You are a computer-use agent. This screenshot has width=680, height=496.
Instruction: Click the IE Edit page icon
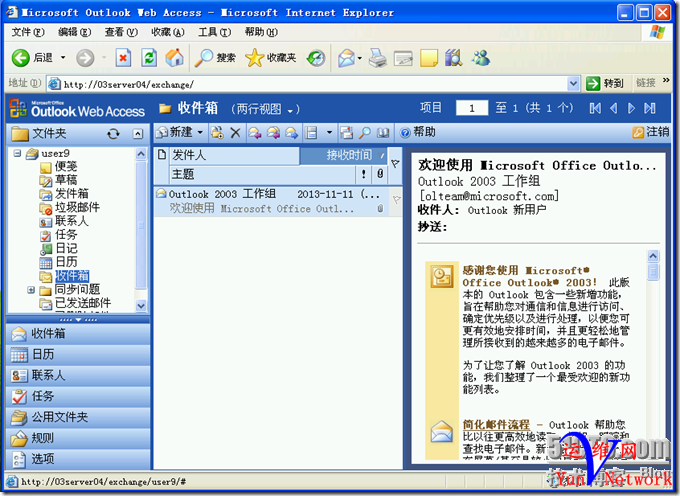[x=403, y=59]
